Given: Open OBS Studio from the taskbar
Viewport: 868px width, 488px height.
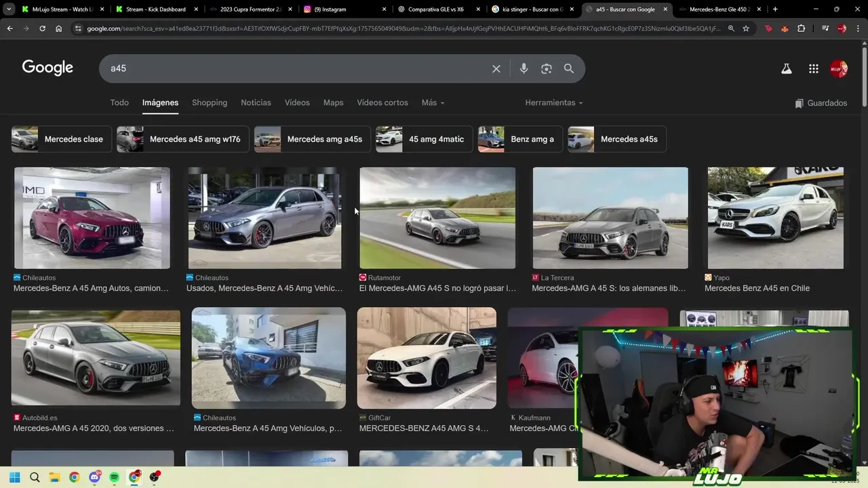Looking at the screenshot, I should (x=155, y=477).
